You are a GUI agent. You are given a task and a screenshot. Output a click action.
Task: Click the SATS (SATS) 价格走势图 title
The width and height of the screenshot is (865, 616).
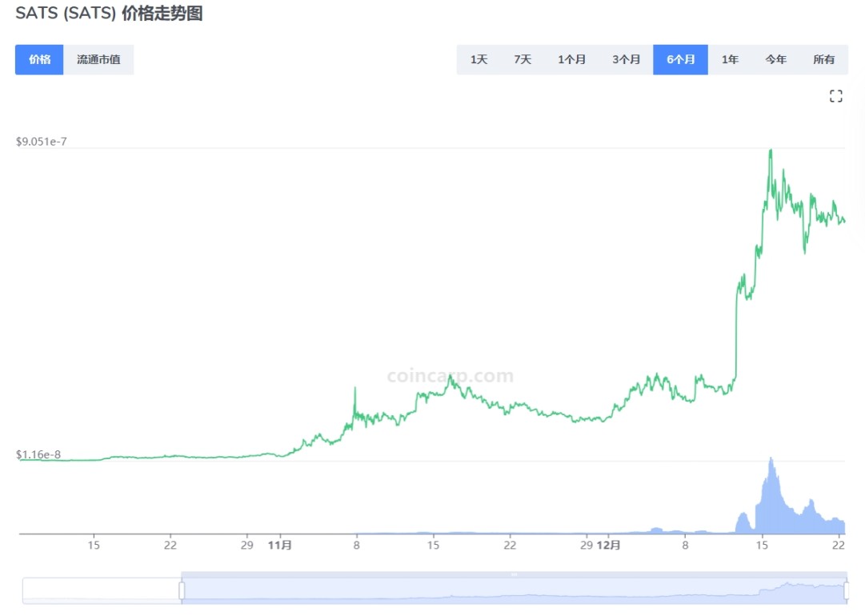108,14
